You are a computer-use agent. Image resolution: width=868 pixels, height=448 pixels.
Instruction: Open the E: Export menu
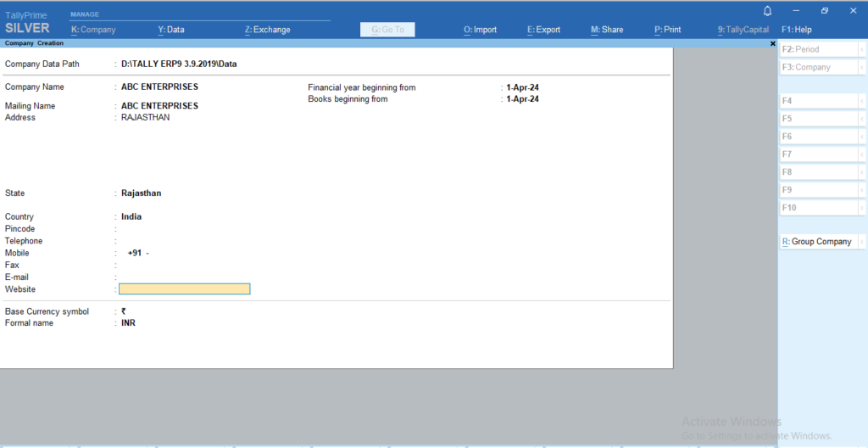tap(543, 30)
